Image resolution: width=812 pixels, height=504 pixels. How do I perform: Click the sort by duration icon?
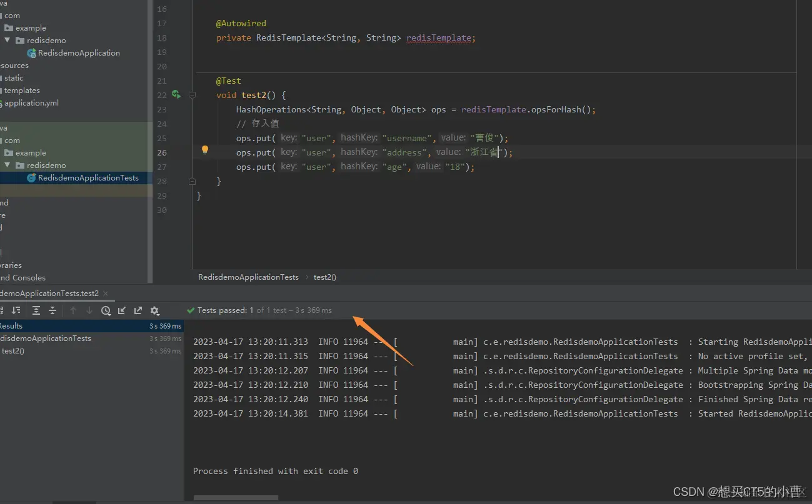tap(16, 310)
